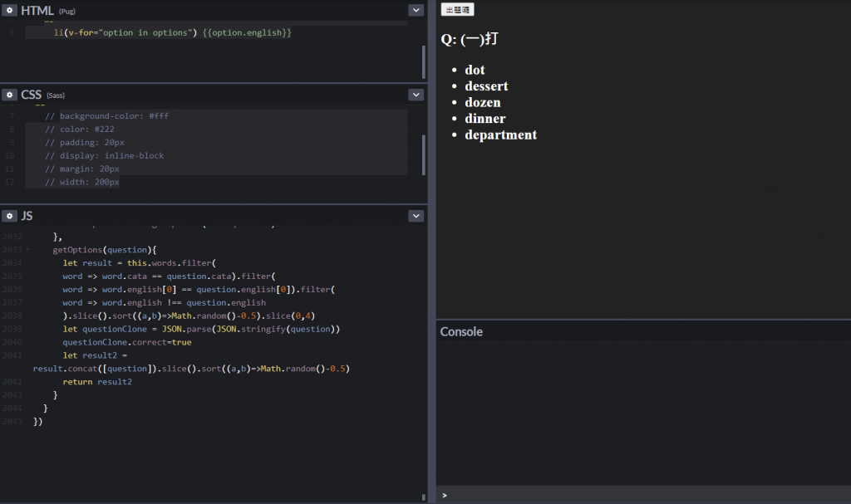Open CSS editor settings gear
This screenshot has height=504, width=851.
point(9,95)
